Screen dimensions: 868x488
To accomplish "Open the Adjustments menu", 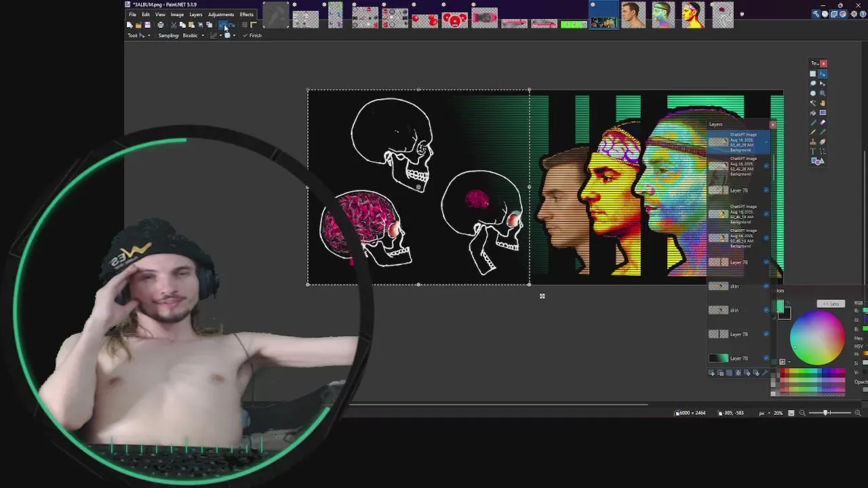I will [220, 14].
